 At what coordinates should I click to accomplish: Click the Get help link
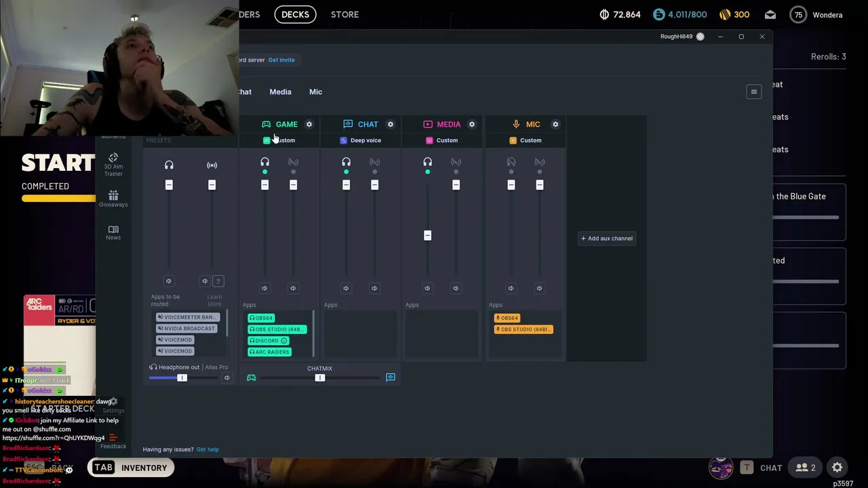pos(208,449)
